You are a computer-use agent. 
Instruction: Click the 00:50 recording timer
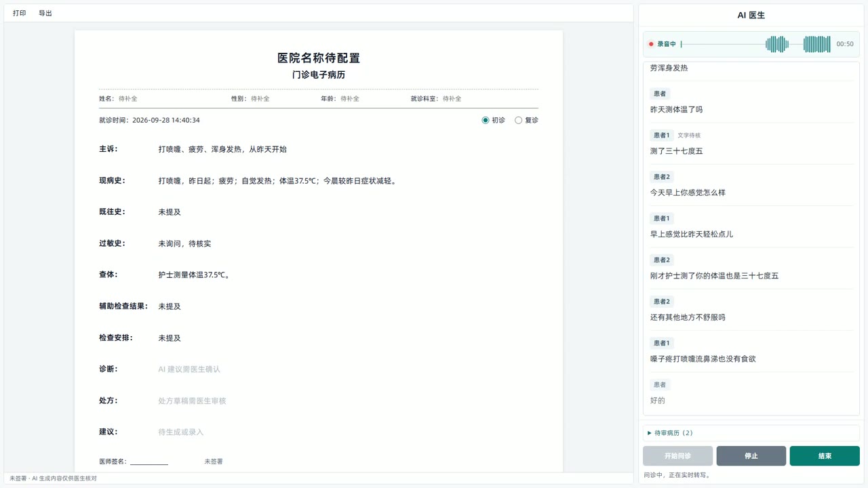coord(845,44)
